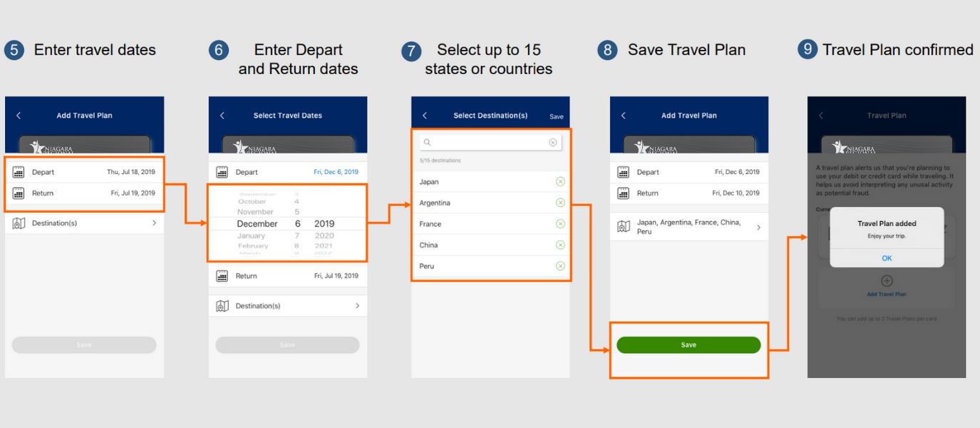Click calendar icon beside Return Fri, Dec 10
This screenshot has width=980, height=428.
624,193
